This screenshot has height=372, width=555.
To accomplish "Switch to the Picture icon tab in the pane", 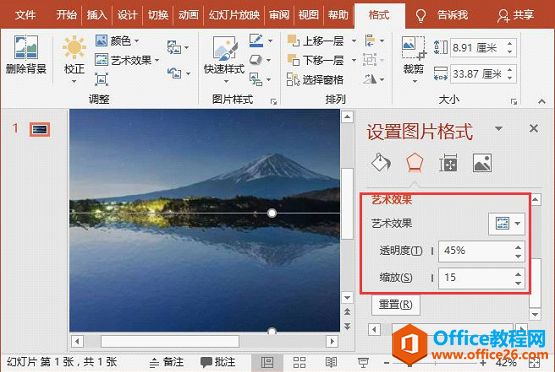I will (482, 163).
